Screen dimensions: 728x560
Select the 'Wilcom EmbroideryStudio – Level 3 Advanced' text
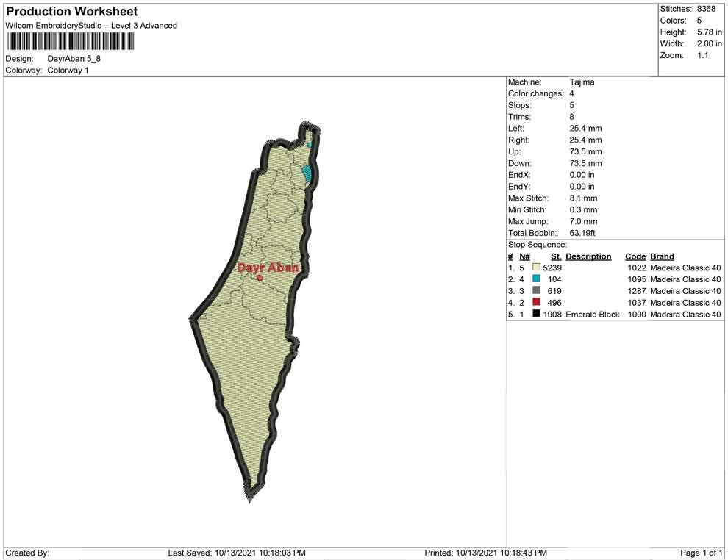pyautogui.click(x=91, y=26)
